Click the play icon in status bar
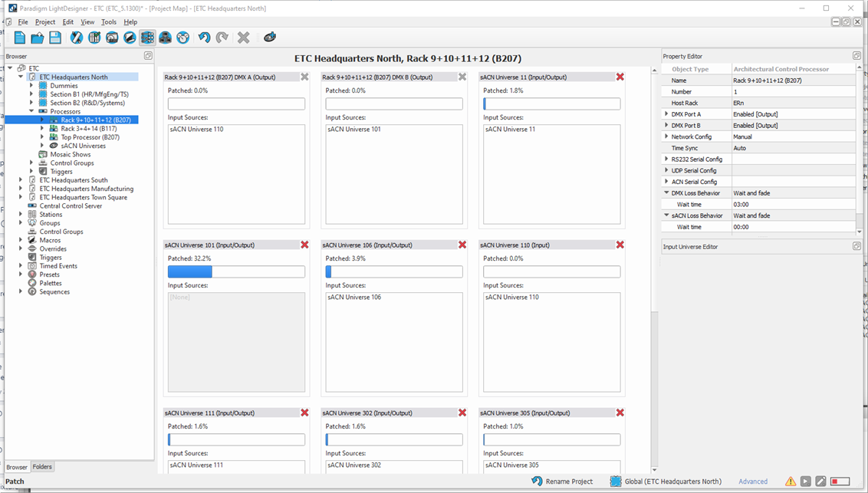Image resolution: width=868 pixels, height=493 pixels. (x=805, y=481)
